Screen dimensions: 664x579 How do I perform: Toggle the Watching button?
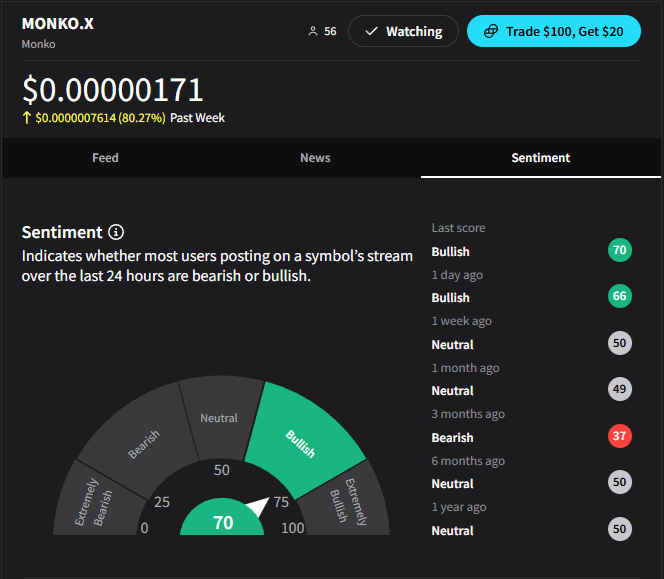(403, 31)
